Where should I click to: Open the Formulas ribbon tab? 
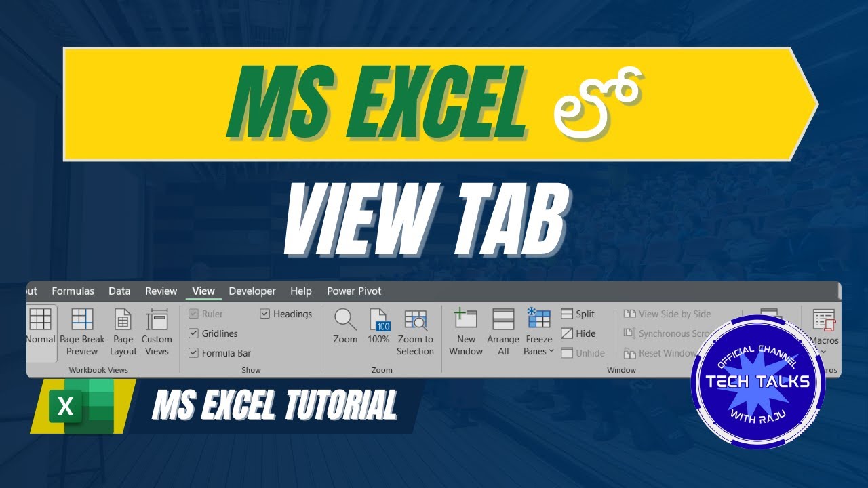pyautogui.click(x=73, y=291)
